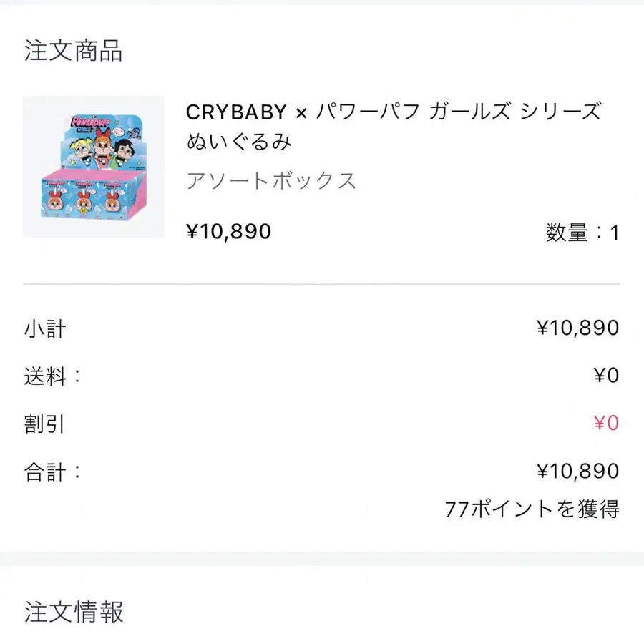Tap the アソートボックス variant label
This screenshot has width=644, height=644.
click(x=271, y=181)
